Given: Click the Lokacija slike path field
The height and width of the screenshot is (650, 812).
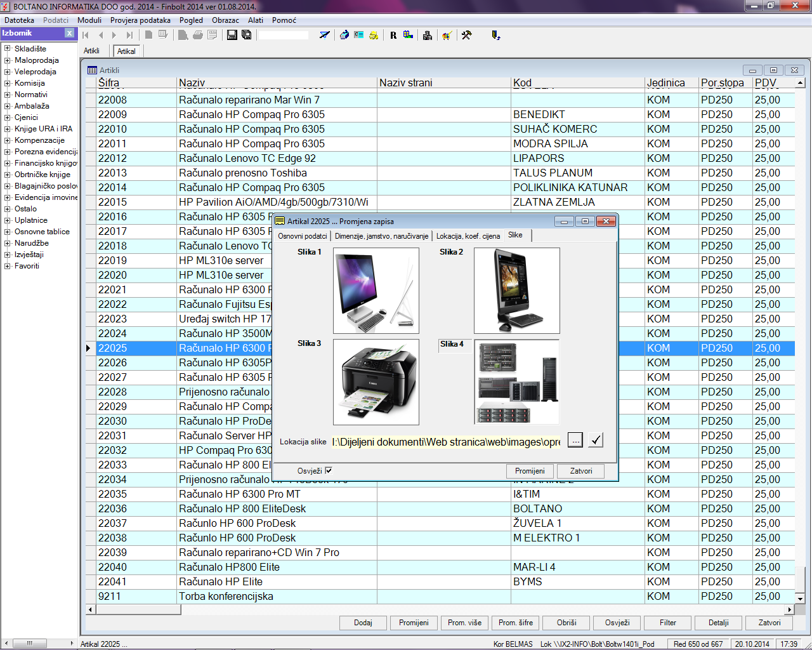Looking at the screenshot, I should pyautogui.click(x=446, y=442).
